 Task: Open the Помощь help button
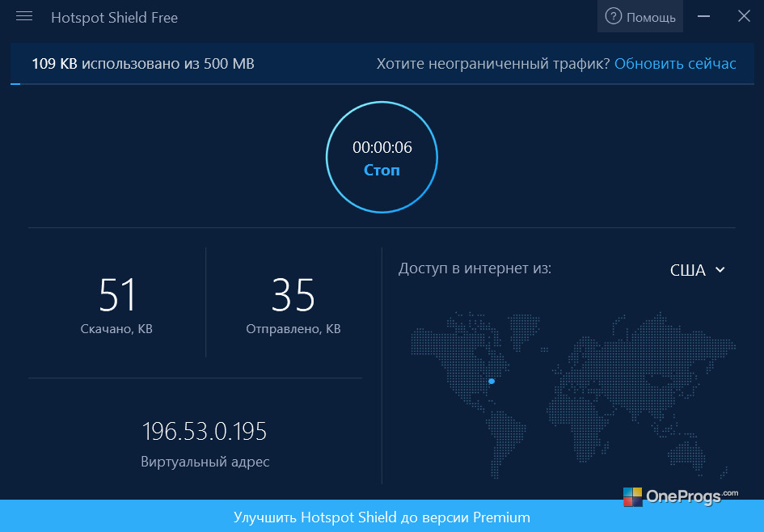click(x=639, y=16)
